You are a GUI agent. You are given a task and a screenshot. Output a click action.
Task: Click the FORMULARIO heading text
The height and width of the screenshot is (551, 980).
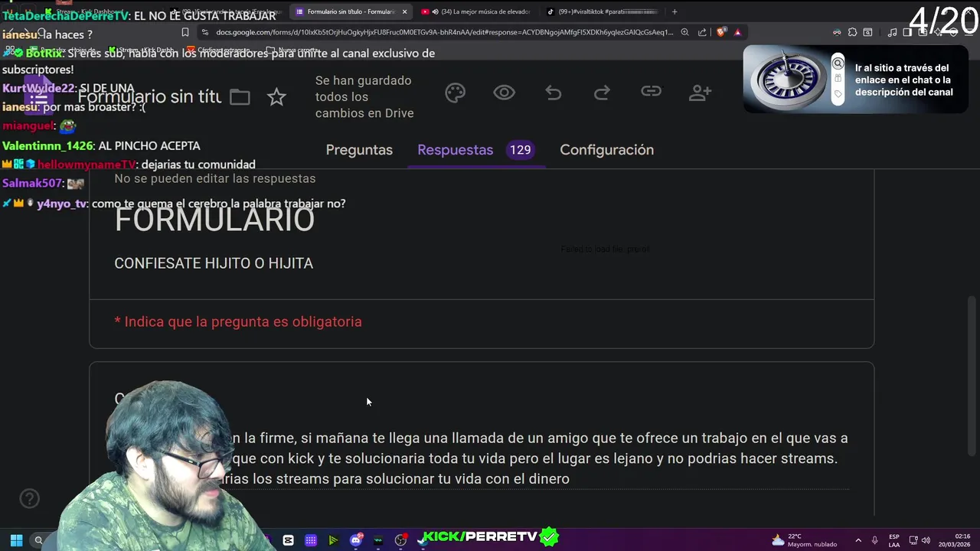coord(214,220)
